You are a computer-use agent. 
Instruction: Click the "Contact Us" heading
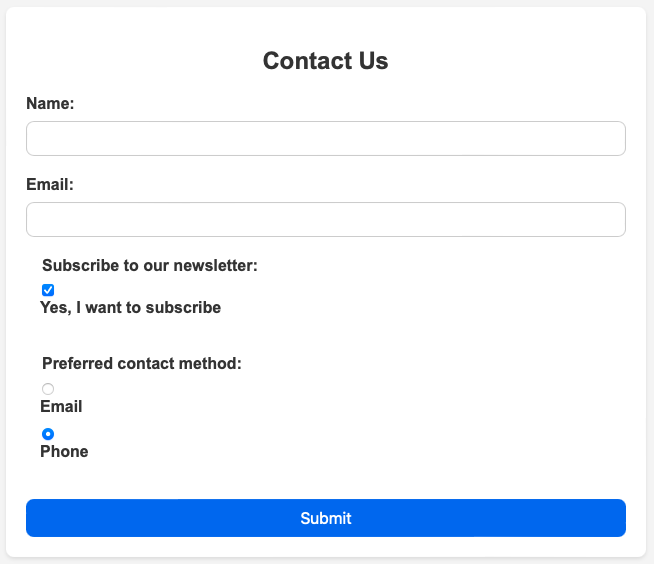(325, 61)
